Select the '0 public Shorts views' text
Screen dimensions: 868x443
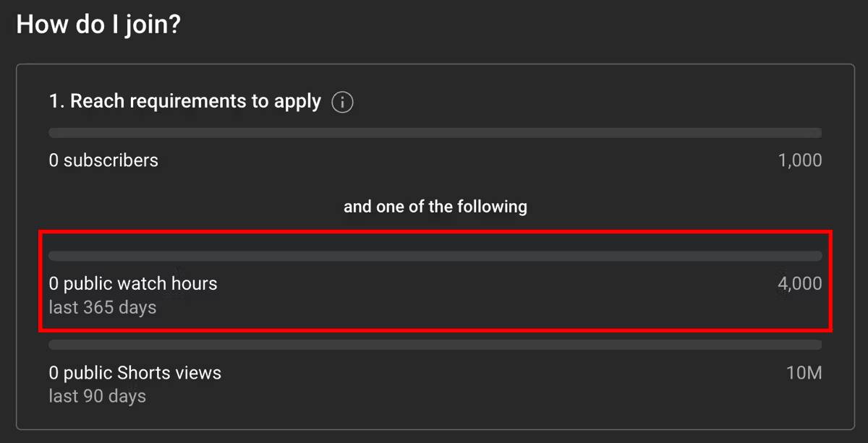(135, 373)
